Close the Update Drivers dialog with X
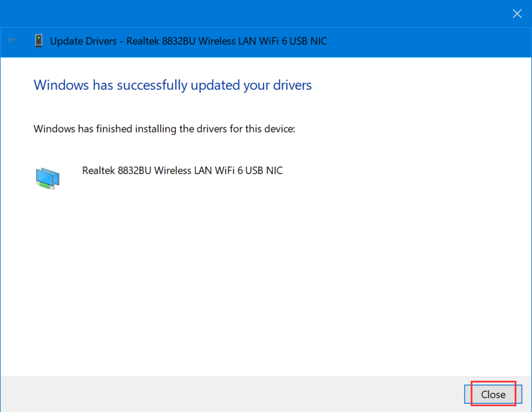This screenshot has width=532, height=412. click(x=517, y=13)
